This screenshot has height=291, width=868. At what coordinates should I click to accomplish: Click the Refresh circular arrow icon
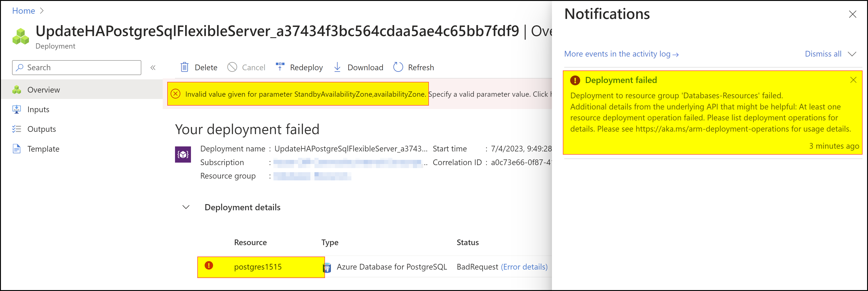[x=398, y=67]
